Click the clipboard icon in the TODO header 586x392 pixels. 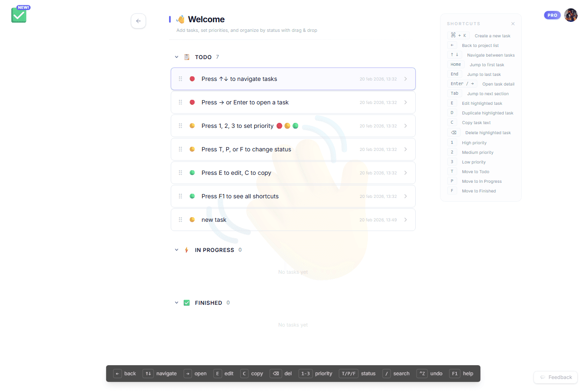point(187,57)
